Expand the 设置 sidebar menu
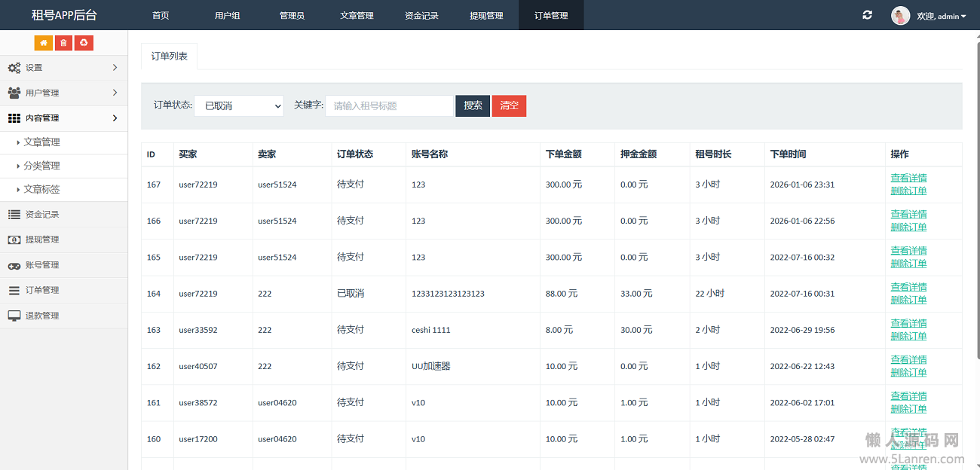This screenshot has height=470, width=980. pyautogui.click(x=63, y=68)
